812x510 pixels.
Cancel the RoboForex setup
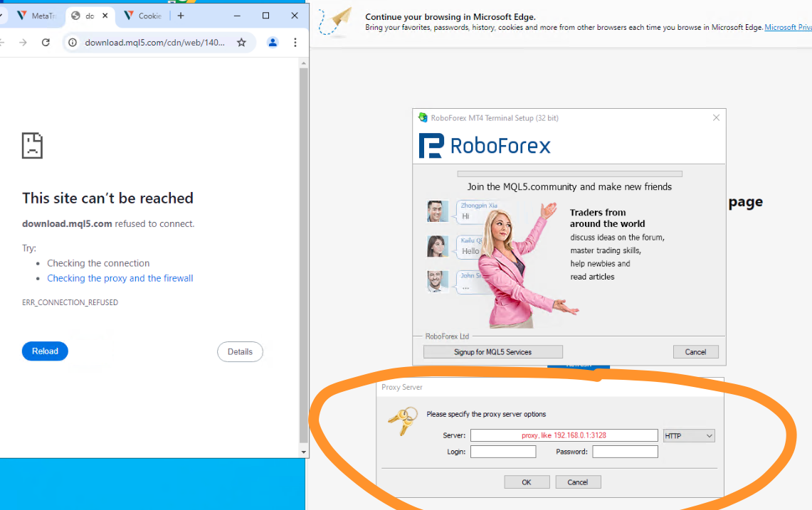pos(695,352)
